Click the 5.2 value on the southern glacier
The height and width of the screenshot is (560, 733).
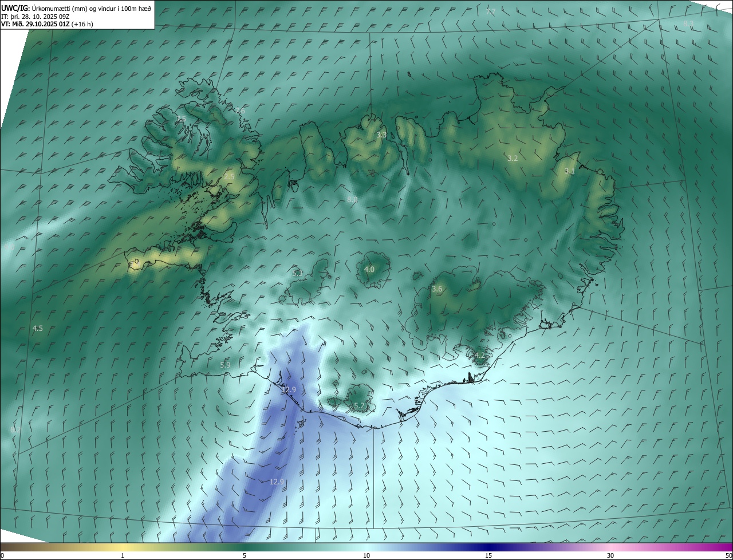coord(359,406)
